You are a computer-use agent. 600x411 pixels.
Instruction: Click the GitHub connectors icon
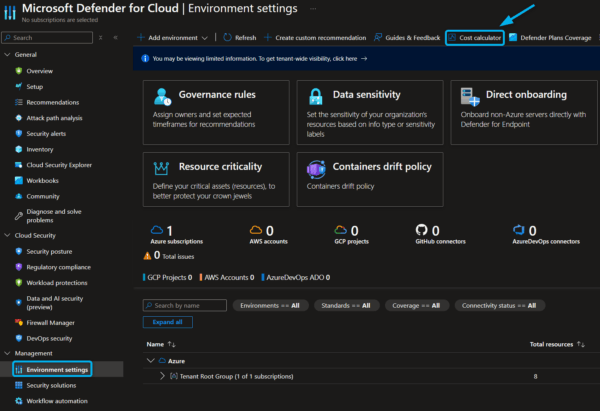tap(421, 230)
